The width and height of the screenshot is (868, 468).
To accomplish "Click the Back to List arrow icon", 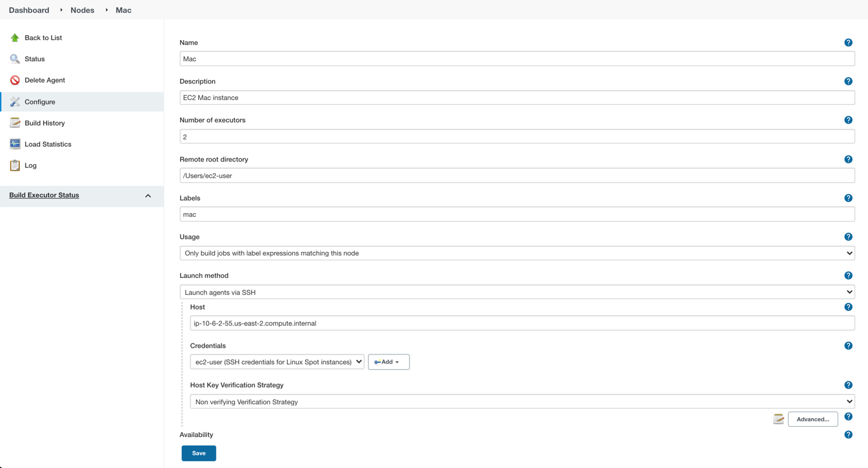I will coord(15,38).
